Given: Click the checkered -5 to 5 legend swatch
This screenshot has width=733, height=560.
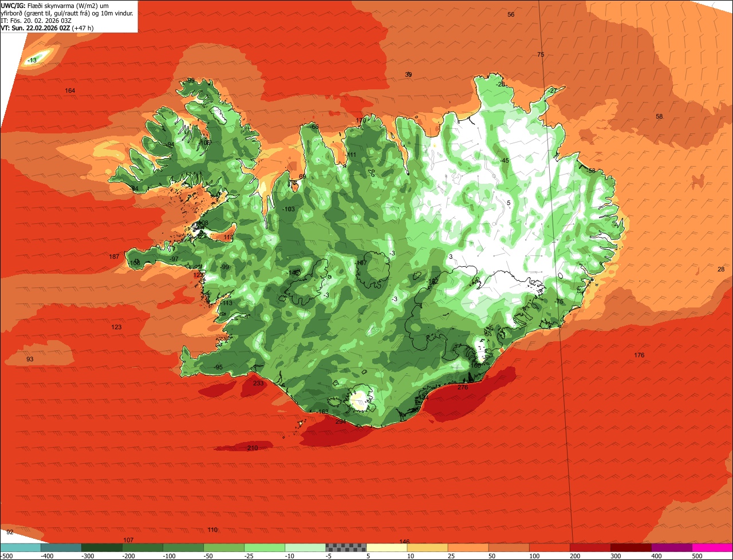Looking at the screenshot, I should point(346,547).
